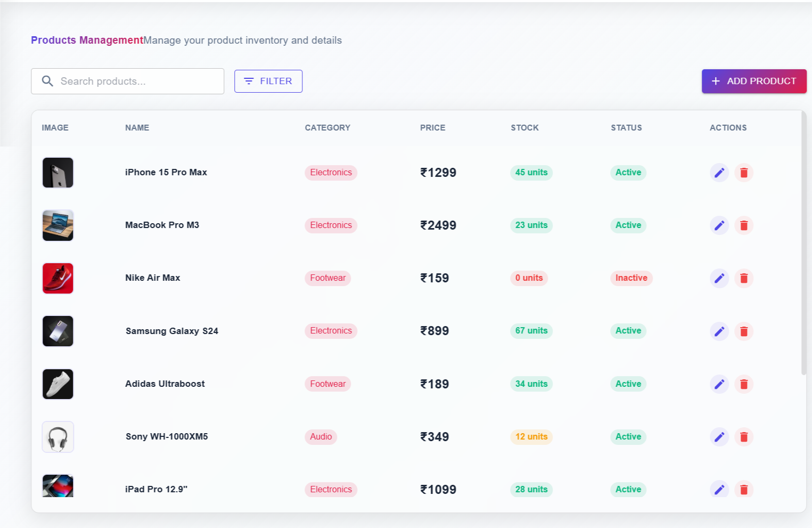The width and height of the screenshot is (812, 528).
Task: Click edit pencil for MacBook Pro M3
Action: (x=719, y=225)
